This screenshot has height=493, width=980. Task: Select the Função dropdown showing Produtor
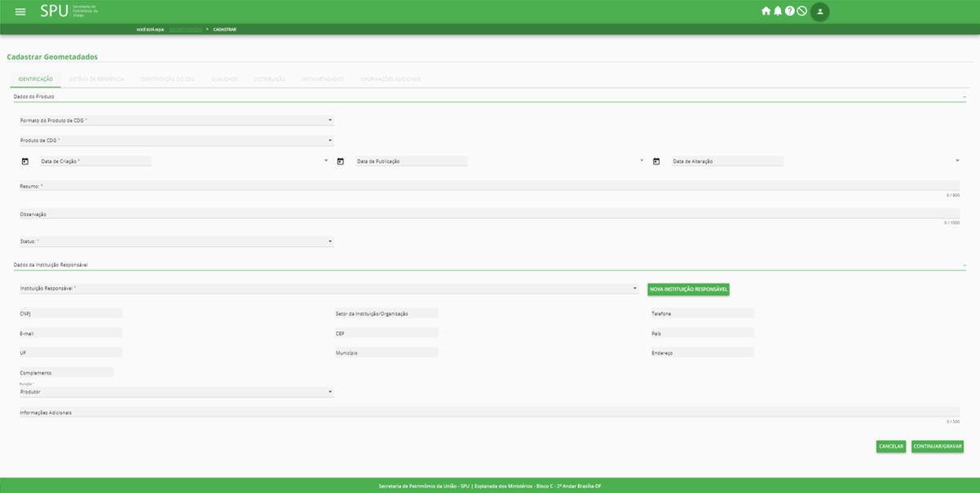pos(176,392)
